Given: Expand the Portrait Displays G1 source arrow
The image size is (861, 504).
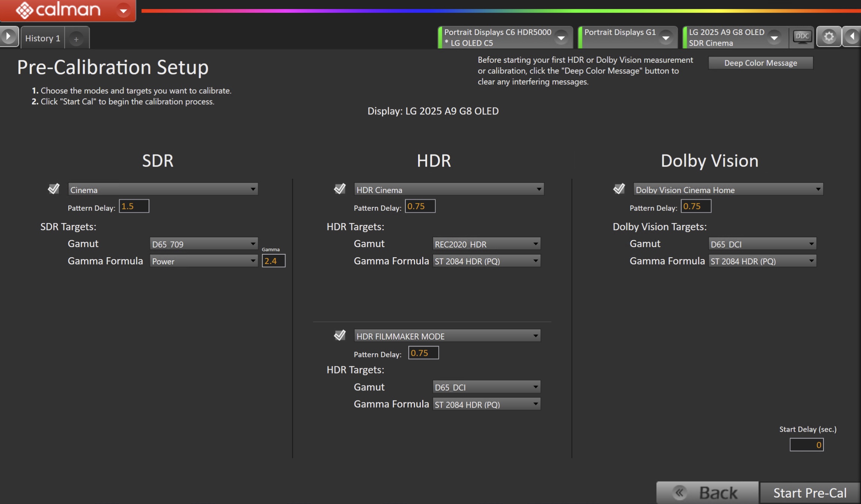Looking at the screenshot, I should 666,37.
